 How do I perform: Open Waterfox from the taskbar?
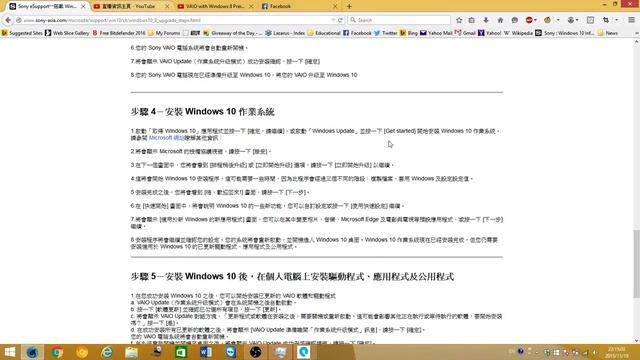tap(32, 352)
